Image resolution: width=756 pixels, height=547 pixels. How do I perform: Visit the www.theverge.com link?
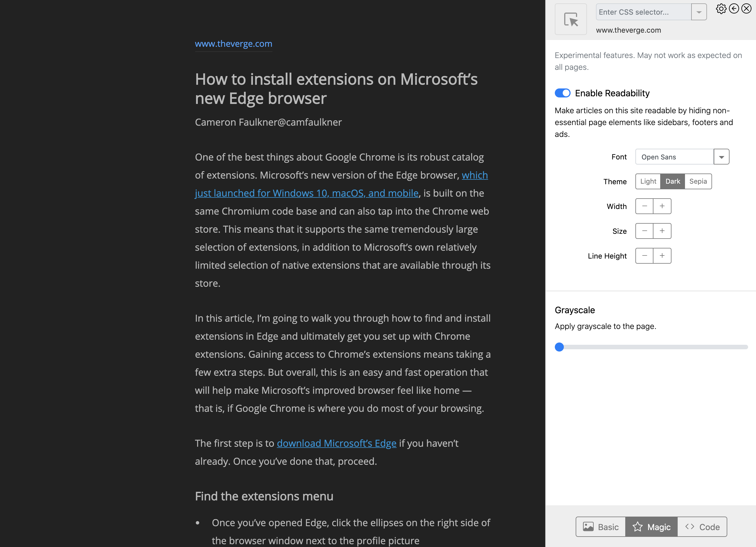click(233, 43)
